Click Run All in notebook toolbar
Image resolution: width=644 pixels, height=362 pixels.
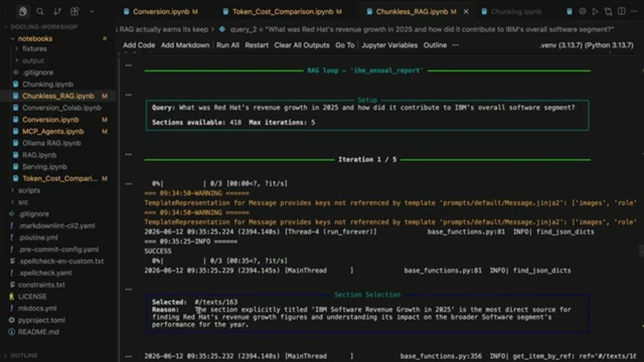tap(228, 45)
